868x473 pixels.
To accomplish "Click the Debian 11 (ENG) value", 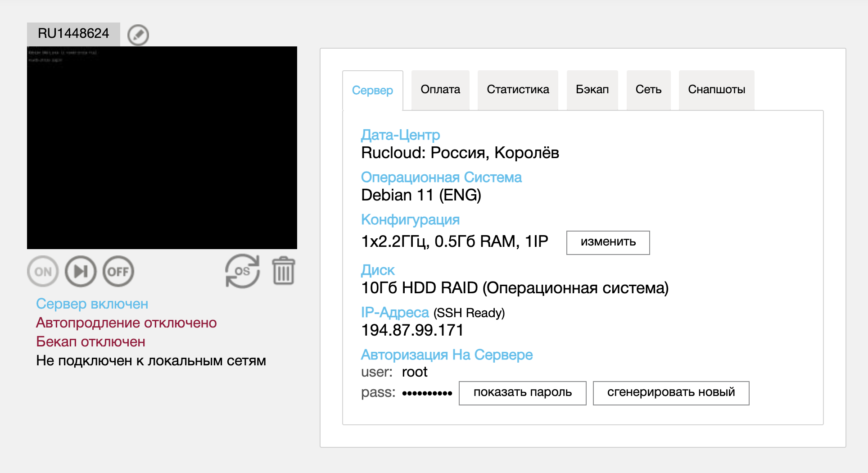I will pyautogui.click(x=421, y=195).
